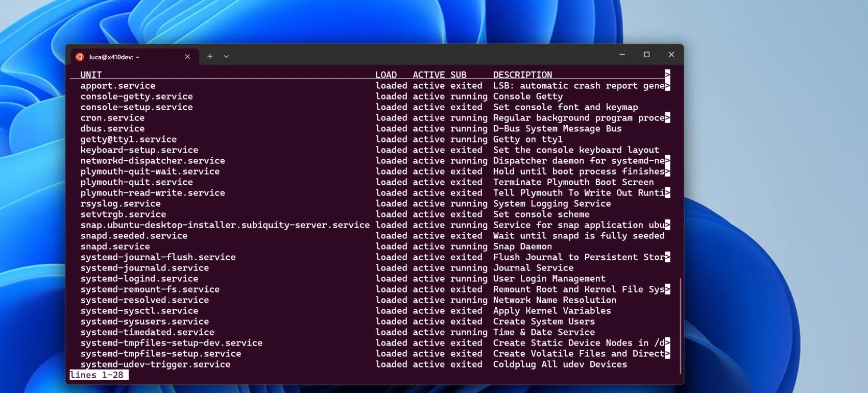This screenshot has height=393, width=868.
Task: Click the UNIT column header
Action: coord(91,75)
